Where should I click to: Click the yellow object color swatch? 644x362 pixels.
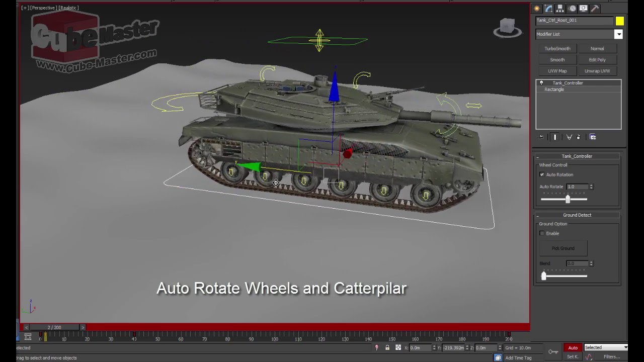(620, 21)
